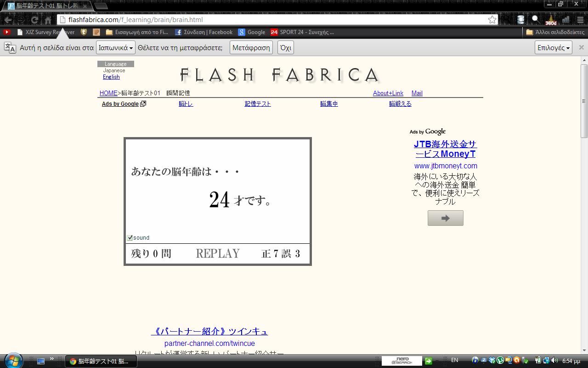Click inside the browser address bar
Screen dimensions: 588x368
(184, 19)
